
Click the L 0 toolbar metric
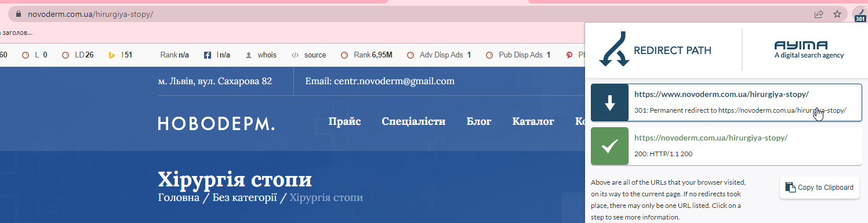34,55
